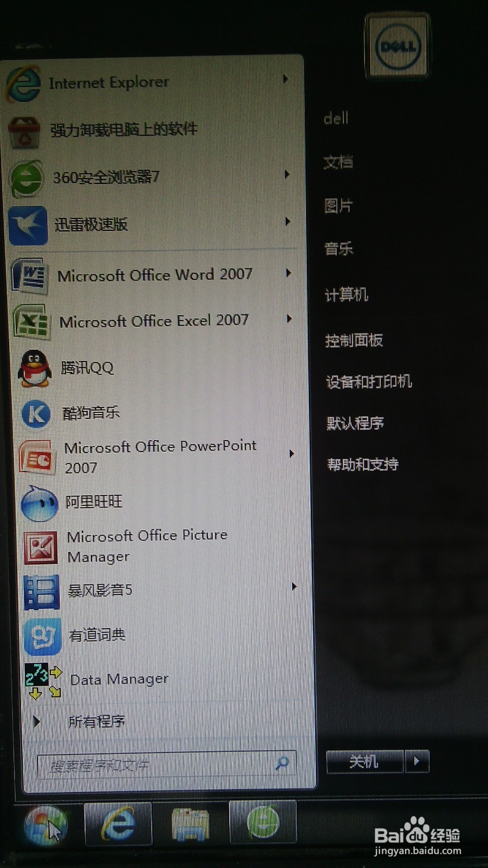Open 默认程序 settings
Image resolution: width=488 pixels, height=868 pixels.
[355, 423]
